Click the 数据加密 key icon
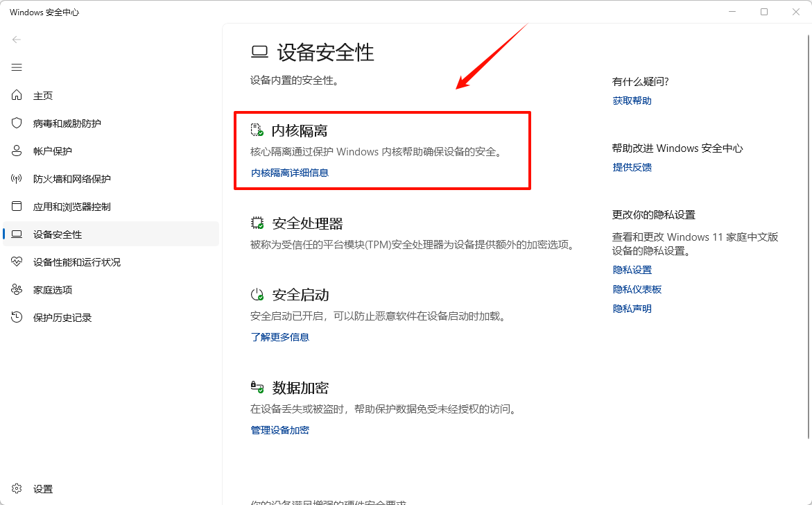The width and height of the screenshot is (812, 505). coord(255,387)
